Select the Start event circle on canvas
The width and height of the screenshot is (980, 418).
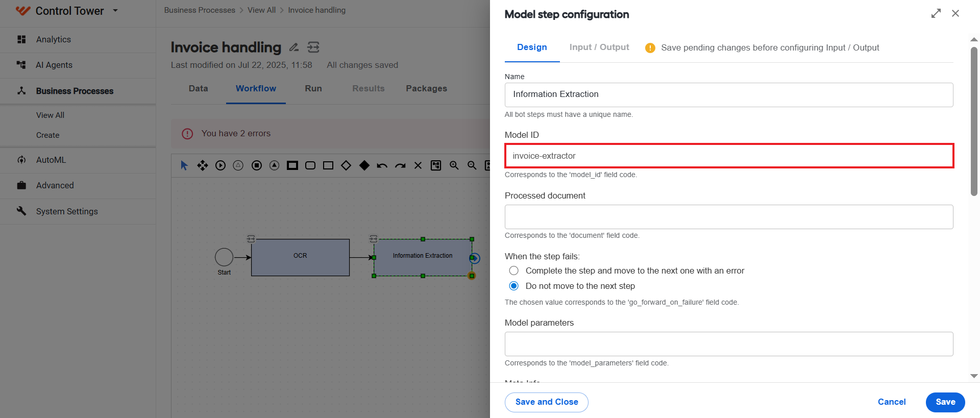(x=224, y=257)
